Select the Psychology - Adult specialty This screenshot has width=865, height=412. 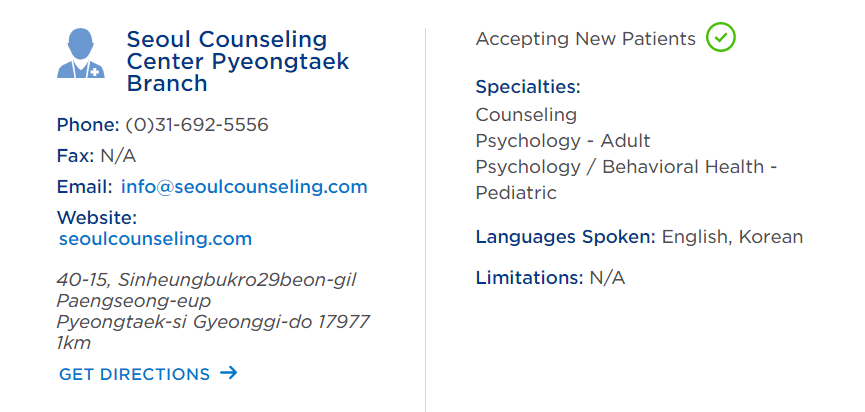563,141
